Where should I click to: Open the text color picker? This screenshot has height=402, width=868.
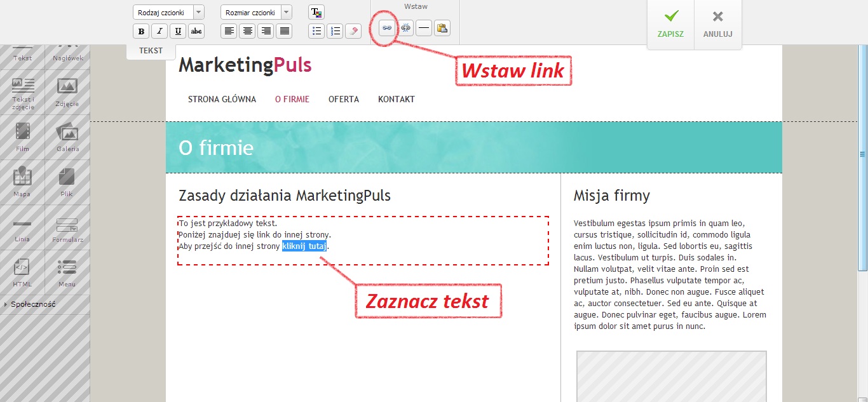tap(316, 13)
